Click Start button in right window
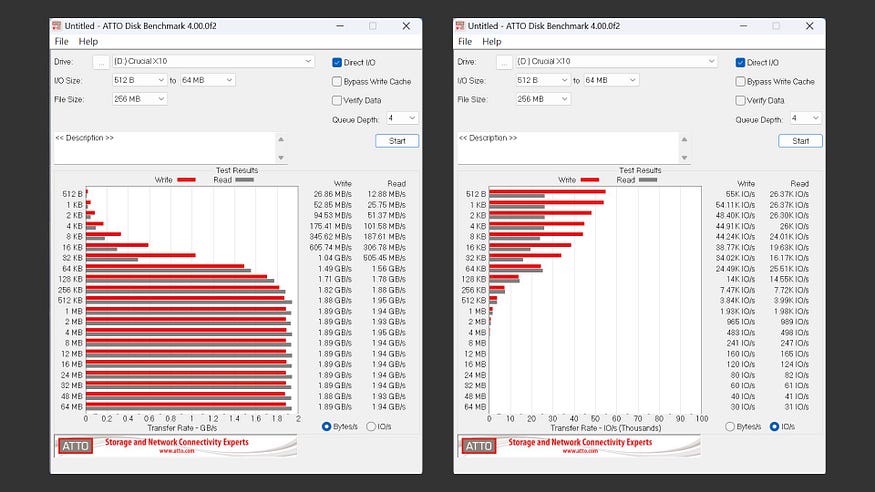This screenshot has height=492, width=875. [x=800, y=141]
